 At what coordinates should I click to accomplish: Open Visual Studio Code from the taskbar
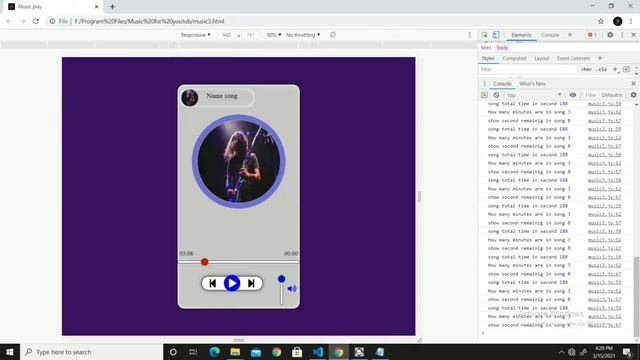click(318, 352)
